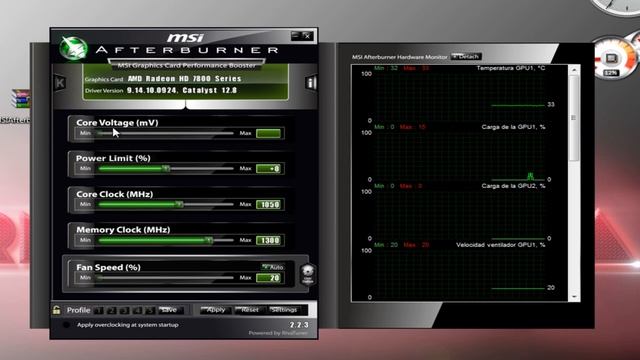Viewport: 640px width, 360px height.
Task: Toggle the profile lock padlock icon
Action: 56,310
